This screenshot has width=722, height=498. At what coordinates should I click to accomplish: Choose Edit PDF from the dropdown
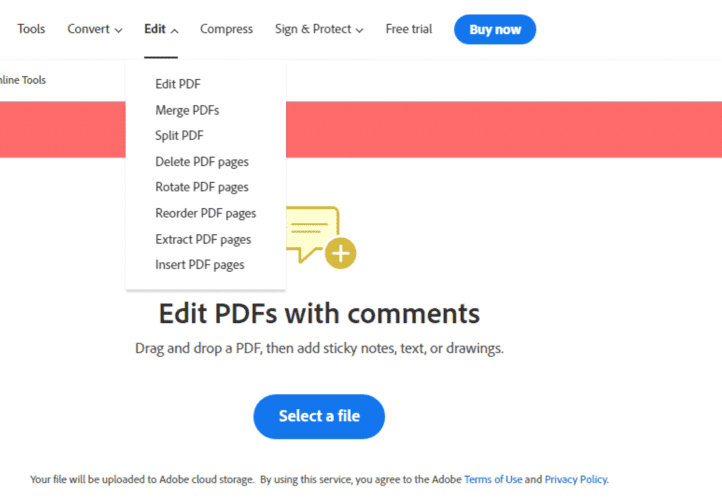tap(178, 84)
